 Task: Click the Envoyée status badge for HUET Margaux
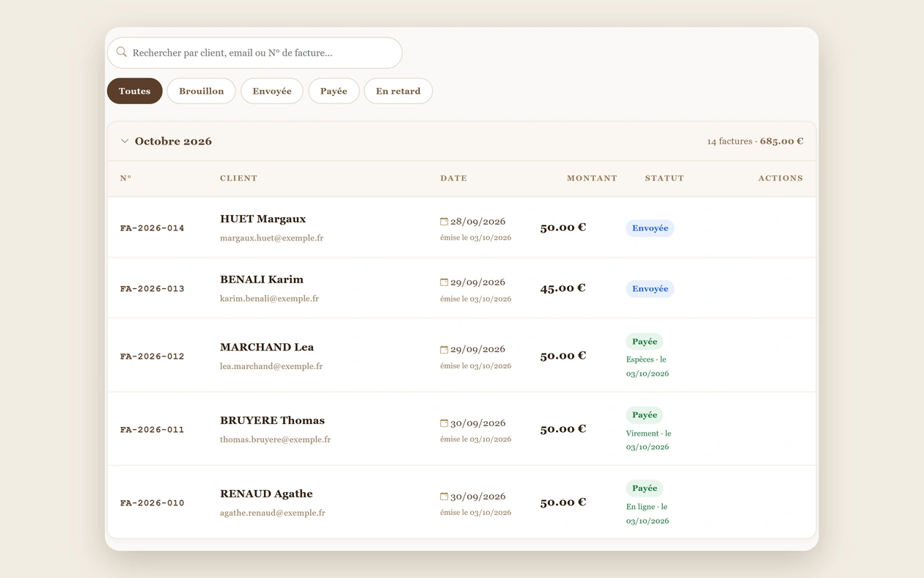click(650, 228)
